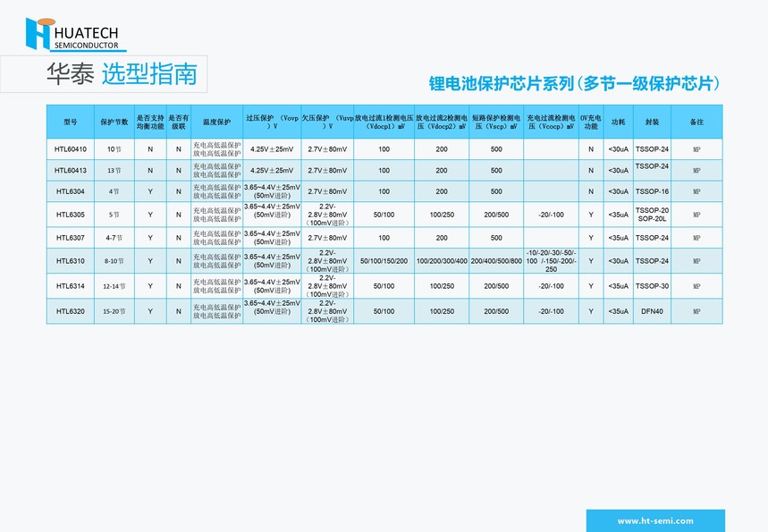Select the 4-7节 cell count value
This screenshot has height=532, width=768.
click(x=114, y=238)
